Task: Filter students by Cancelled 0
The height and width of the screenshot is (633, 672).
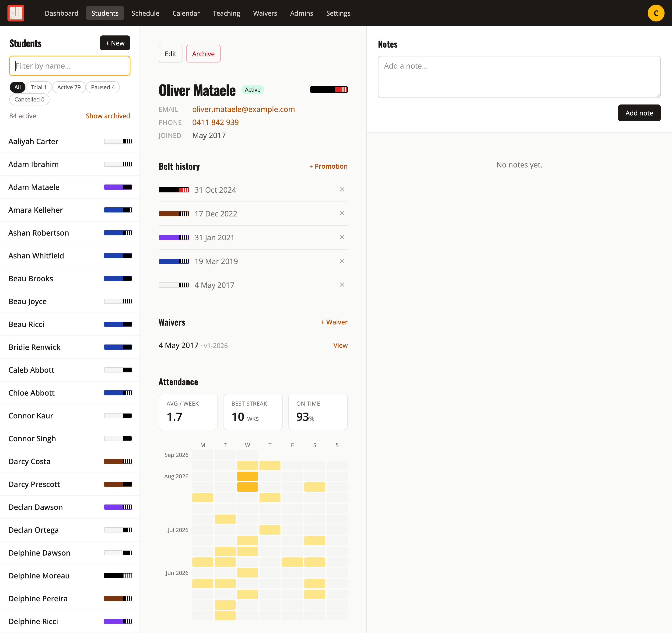Action: (x=29, y=99)
